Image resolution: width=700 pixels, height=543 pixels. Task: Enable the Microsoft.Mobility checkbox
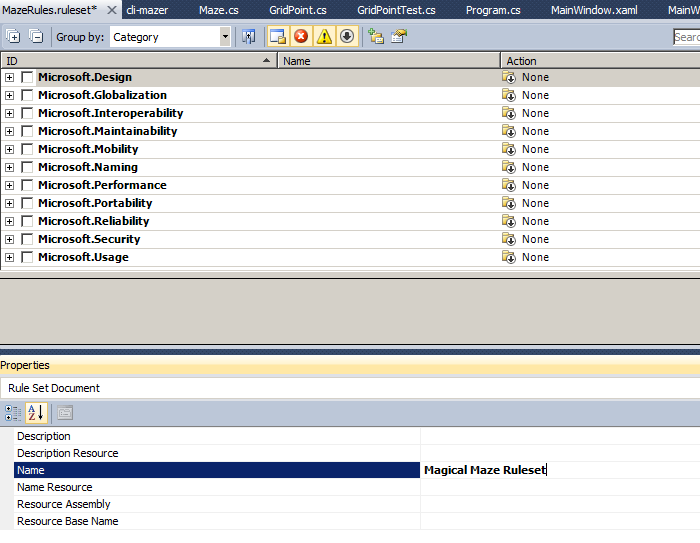coord(27,149)
